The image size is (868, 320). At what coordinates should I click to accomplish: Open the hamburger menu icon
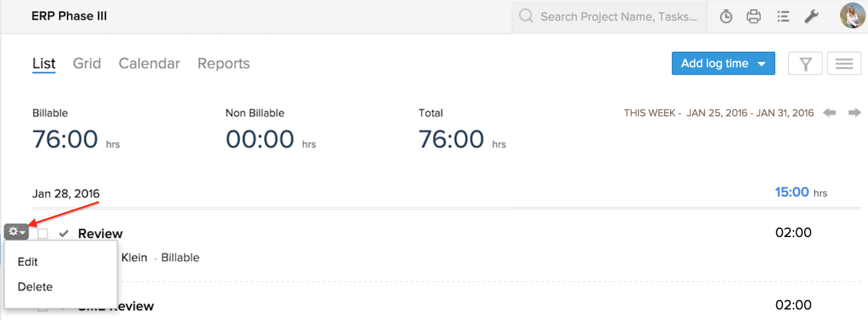844,64
